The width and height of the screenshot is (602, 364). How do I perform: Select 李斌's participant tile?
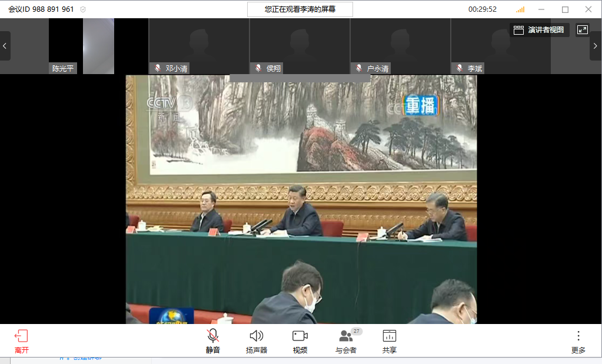pos(501,46)
